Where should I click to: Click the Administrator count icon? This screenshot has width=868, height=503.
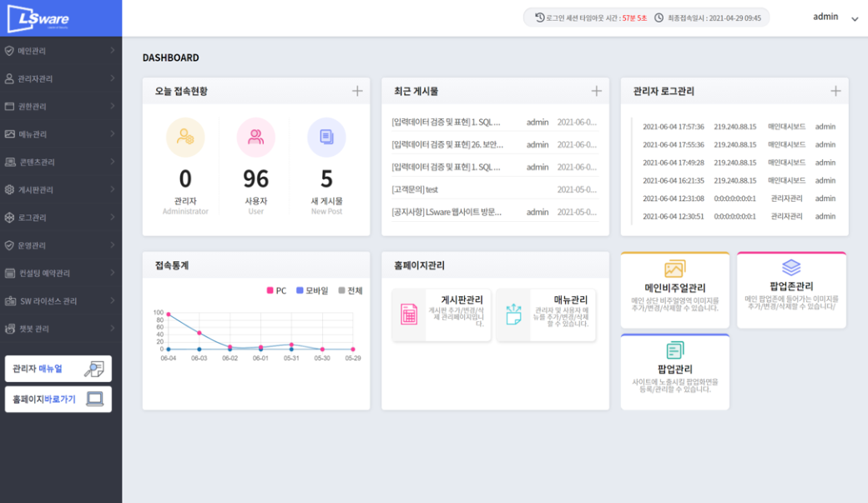(x=185, y=138)
